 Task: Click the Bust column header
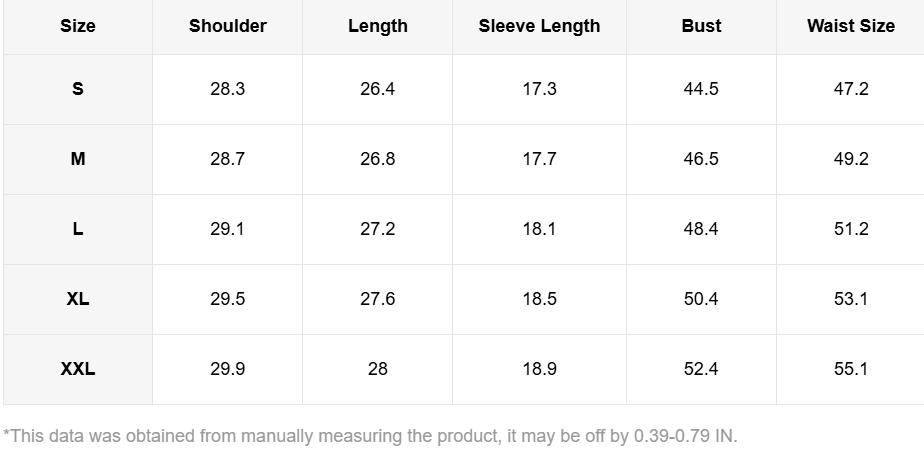click(x=701, y=26)
